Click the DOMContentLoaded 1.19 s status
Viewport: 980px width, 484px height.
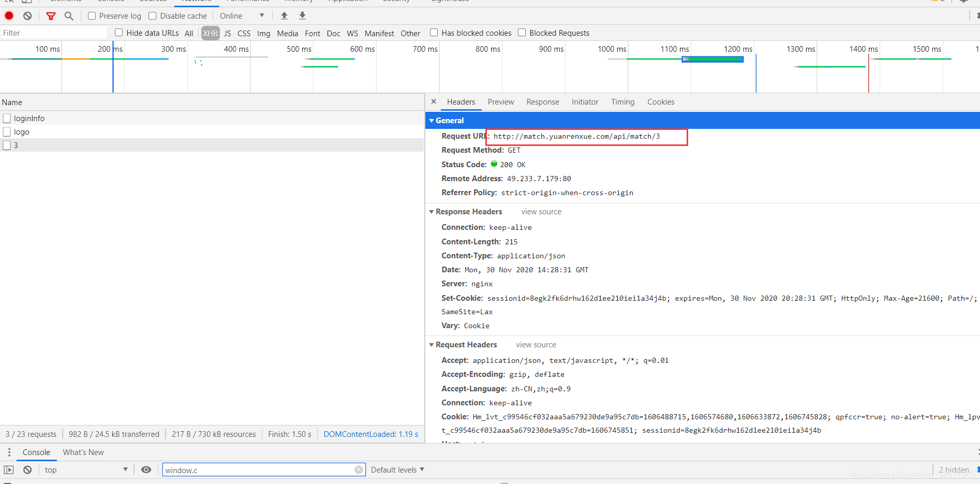pos(370,434)
